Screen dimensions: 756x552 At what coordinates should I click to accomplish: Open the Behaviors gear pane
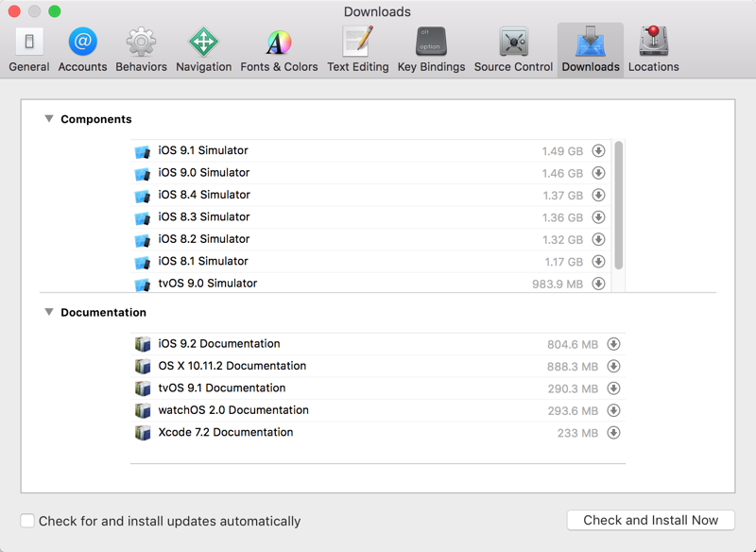(141, 50)
